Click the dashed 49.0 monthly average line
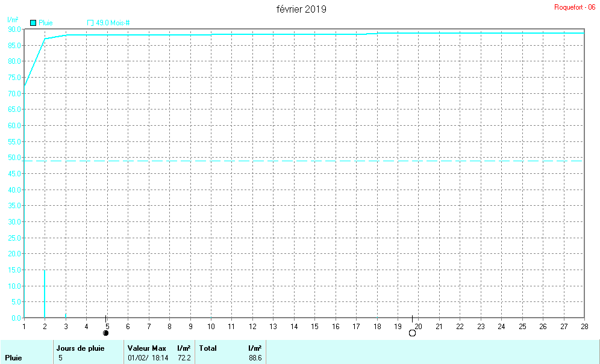 [304, 161]
